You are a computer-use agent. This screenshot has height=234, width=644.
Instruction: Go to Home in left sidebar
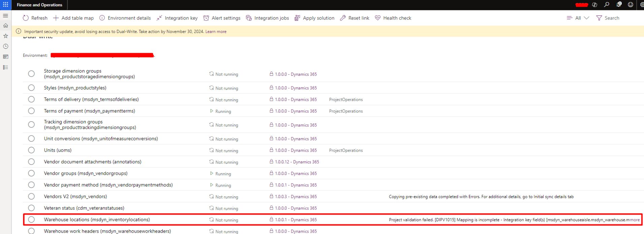click(x=5, y=26)
